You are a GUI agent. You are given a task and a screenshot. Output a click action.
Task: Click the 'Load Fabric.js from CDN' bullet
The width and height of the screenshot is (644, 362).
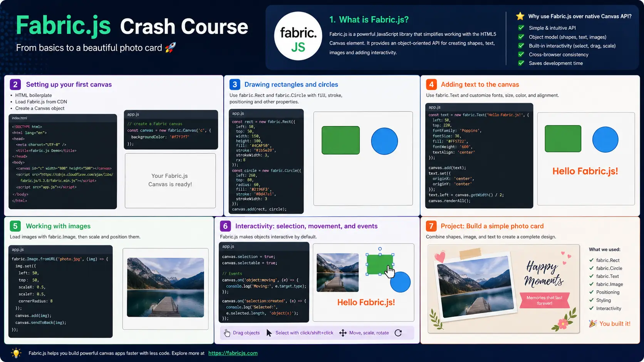coord(41,102)
